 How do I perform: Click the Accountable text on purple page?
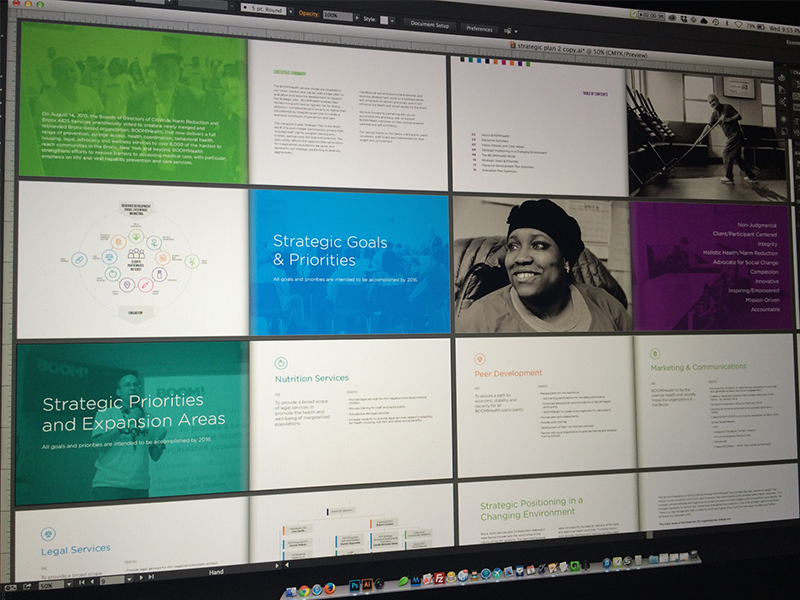765,309
